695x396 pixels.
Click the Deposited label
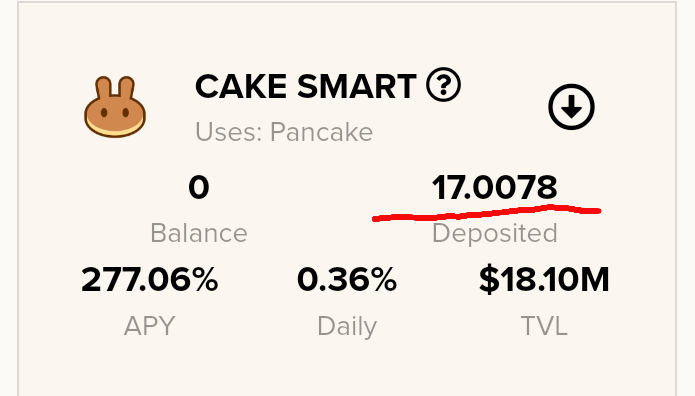494,234
